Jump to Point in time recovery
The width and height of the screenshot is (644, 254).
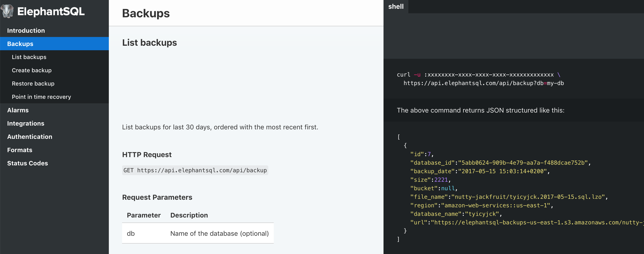(41, 97)
